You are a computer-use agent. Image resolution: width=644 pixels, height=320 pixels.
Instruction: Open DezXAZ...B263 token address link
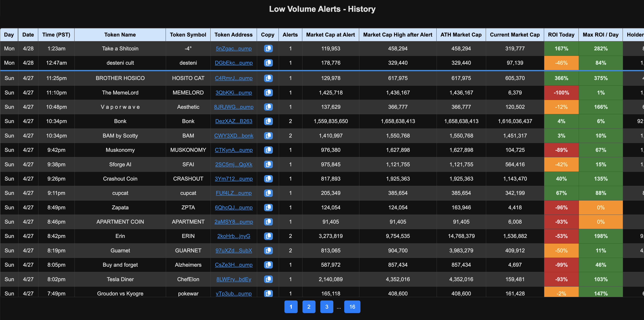233,121
